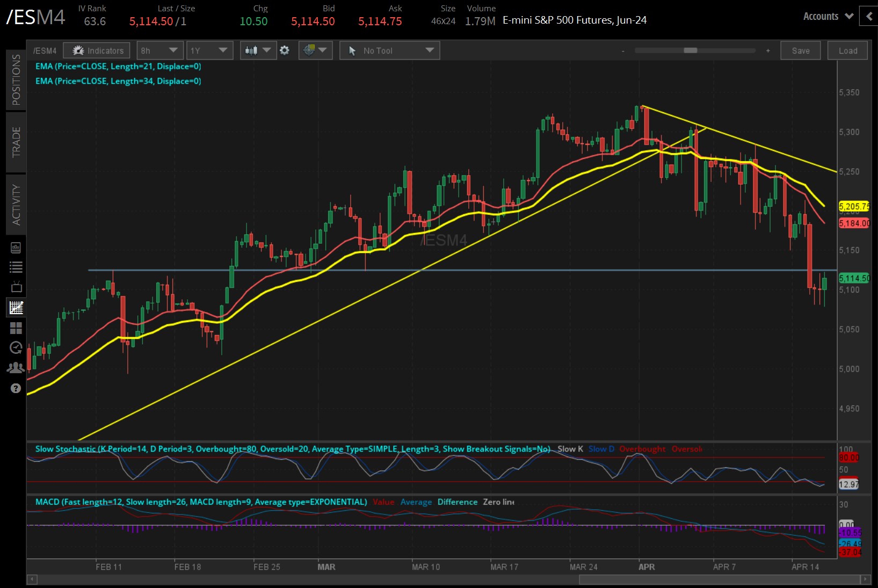Switch to the Activity tab
The height and width of the screenshot is (588, 878).
pyautogui.click(x=16, y=205)
